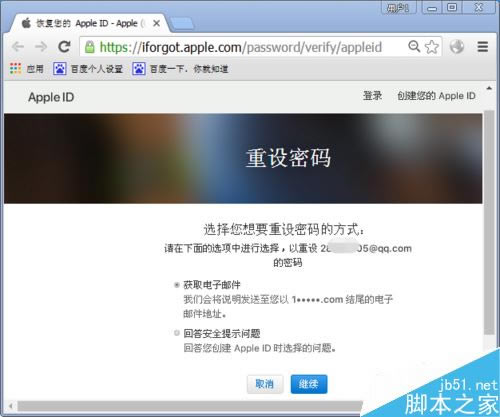Open the zoom magnifier icon in address bar
Image resolution: width=500 pixels, height=417 pixels.
[x=414, y=46]
